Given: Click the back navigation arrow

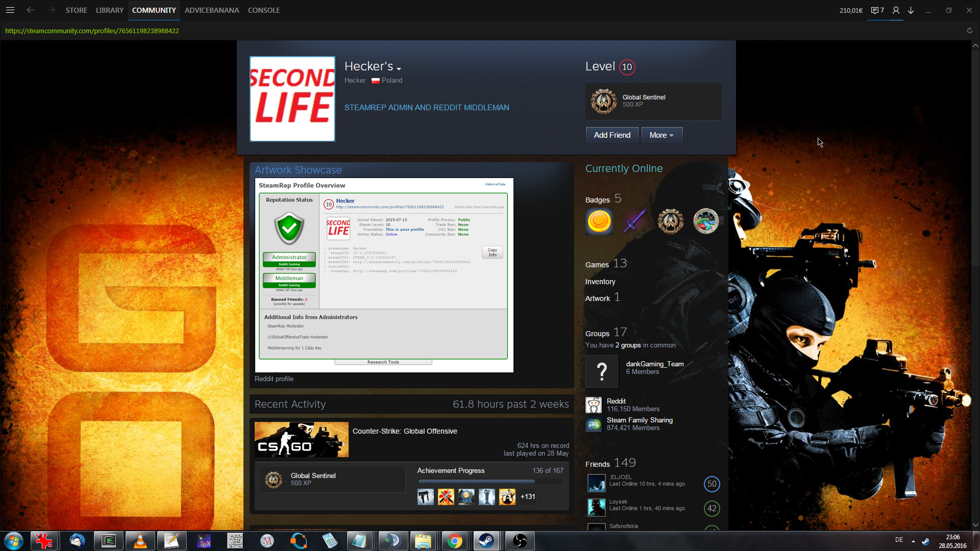Looking at the screenshot, I should 31,10.
